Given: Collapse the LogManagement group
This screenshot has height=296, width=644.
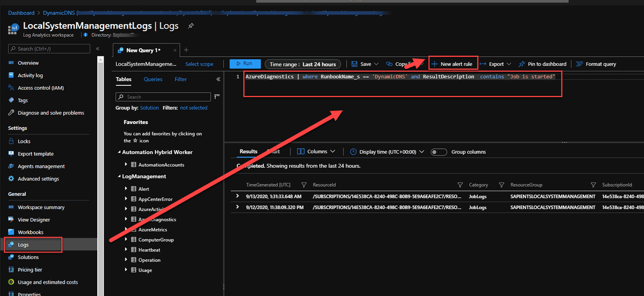Looking at the screenshot, I should (119, 176).
